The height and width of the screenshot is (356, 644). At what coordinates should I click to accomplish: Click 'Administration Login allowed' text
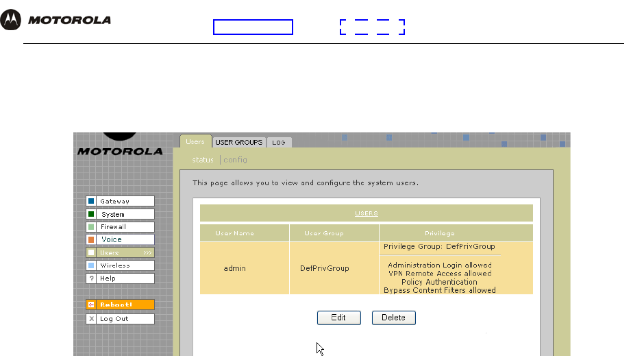[x=440, y=265]
